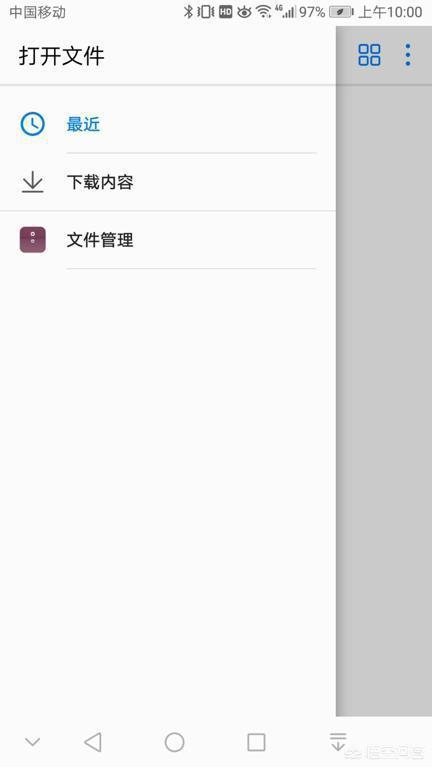Tap the 打开文件 title header
The height and width of the screenshot is (767, 432).
pos(62,55)
